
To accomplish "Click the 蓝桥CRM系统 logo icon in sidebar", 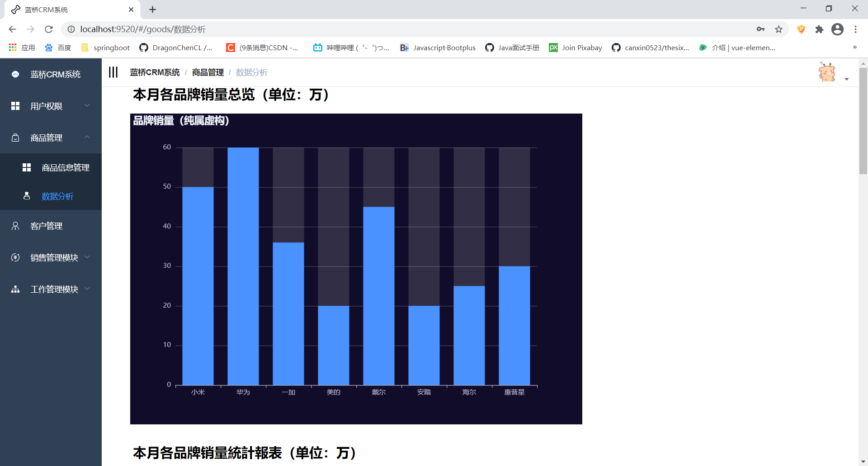I will pos(15,74).
